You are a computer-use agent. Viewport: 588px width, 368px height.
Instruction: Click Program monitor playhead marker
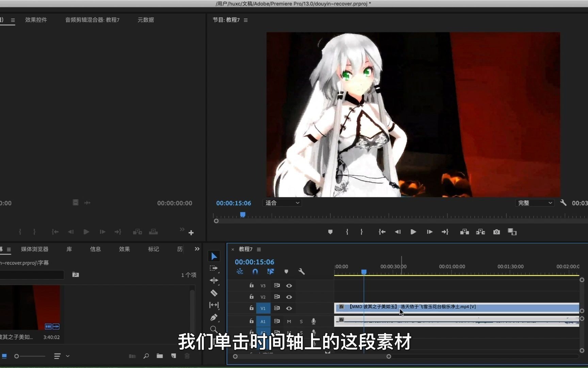[243, 215]
